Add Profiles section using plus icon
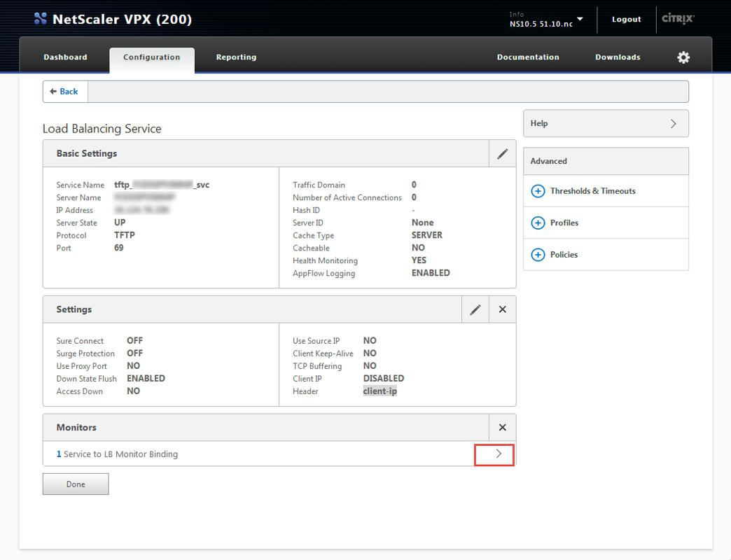Image resolution: width=731 pixels, height=560 pixels. 538,223
